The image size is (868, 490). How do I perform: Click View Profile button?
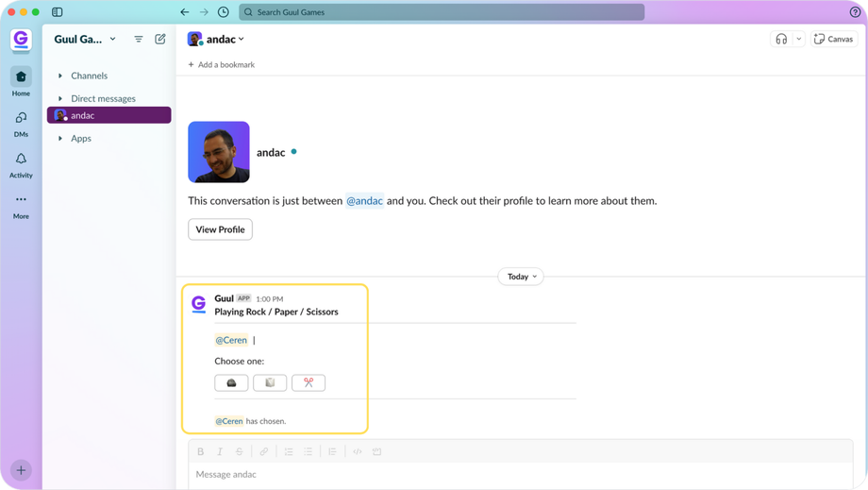pos(221,229)
